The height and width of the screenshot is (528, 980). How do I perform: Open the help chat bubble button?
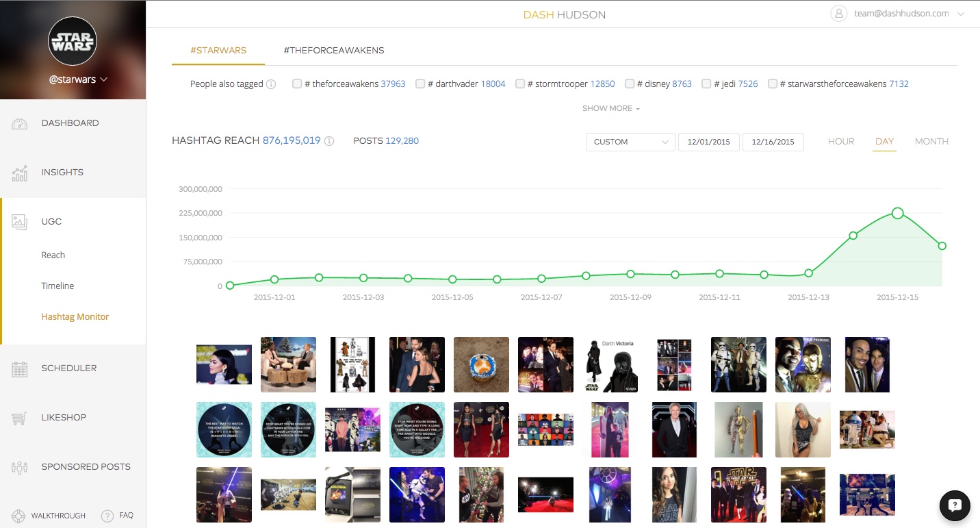point(955,505)
